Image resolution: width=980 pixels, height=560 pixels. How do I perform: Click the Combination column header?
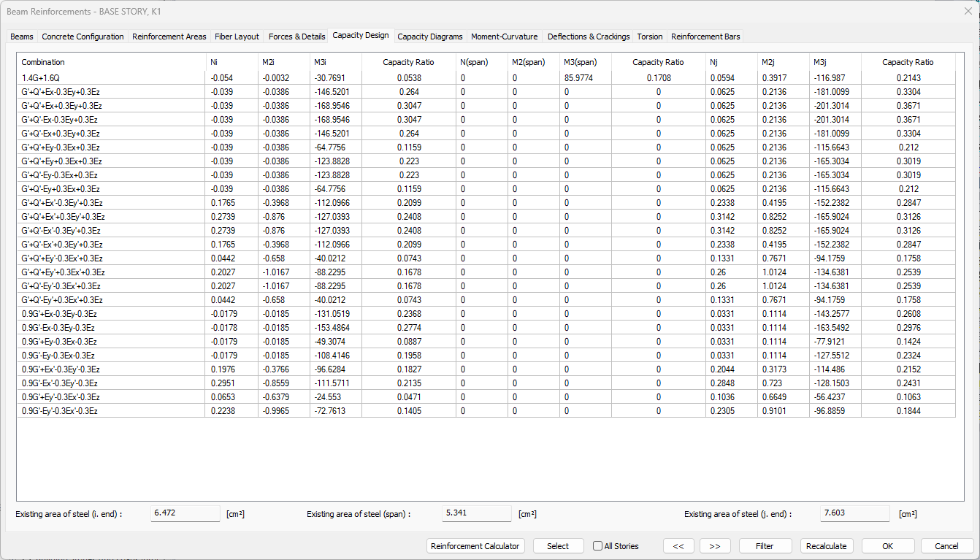click(x=43, y=63)
